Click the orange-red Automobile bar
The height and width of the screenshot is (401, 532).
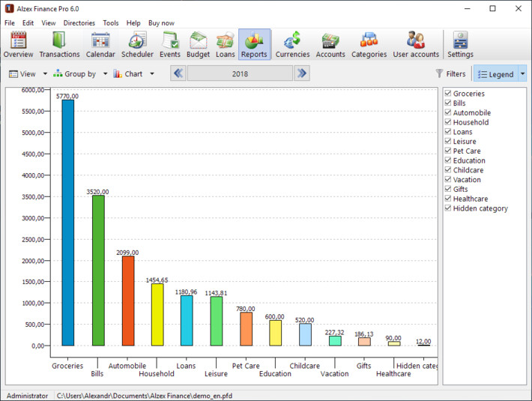pyautogui.click(x=128, y=301)
